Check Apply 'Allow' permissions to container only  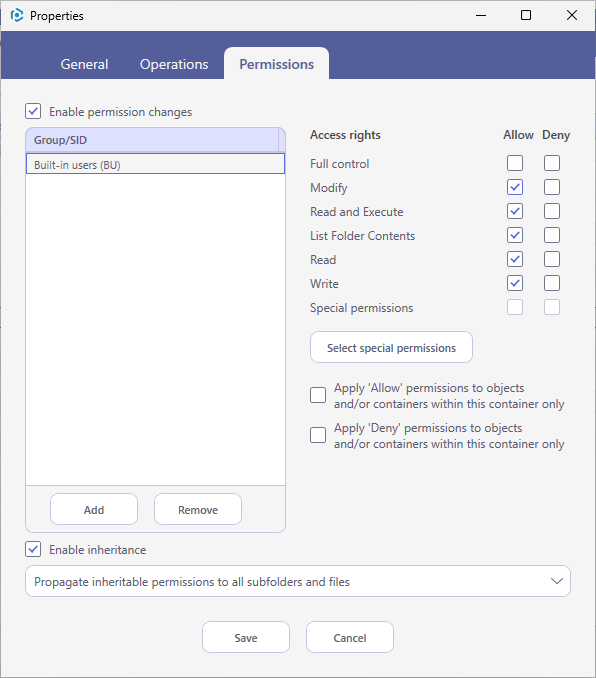[x=318, y=395]
